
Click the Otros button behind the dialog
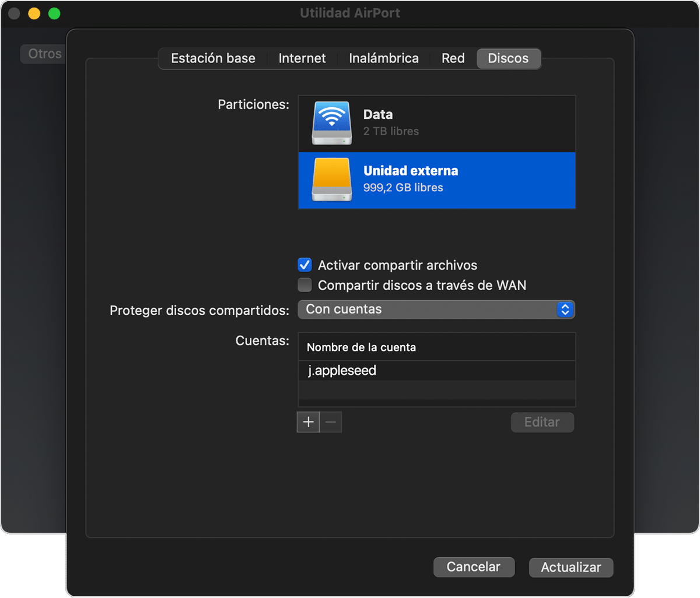[44, 54]
